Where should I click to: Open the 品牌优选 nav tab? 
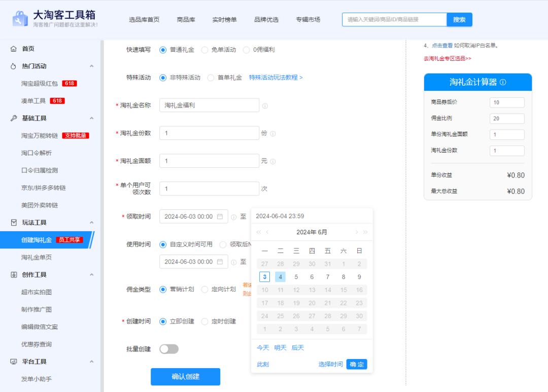click(266, 20)
